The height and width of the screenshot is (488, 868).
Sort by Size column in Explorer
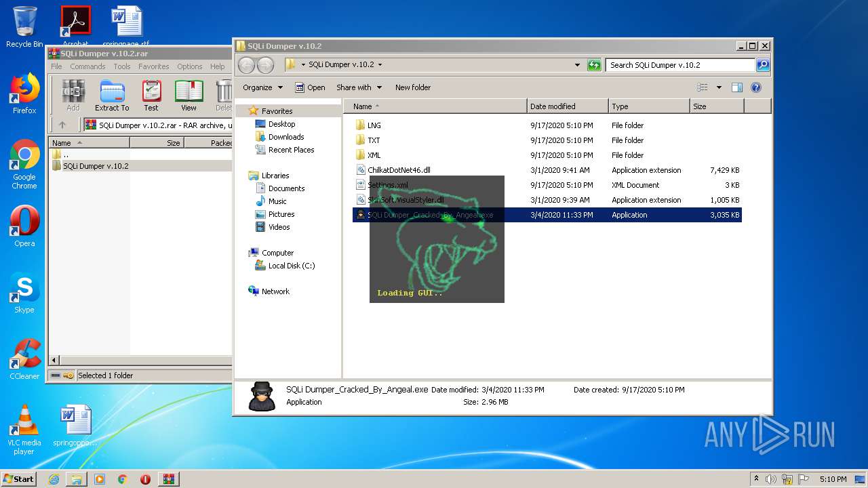pyautogui.click(x=717, y=106)
